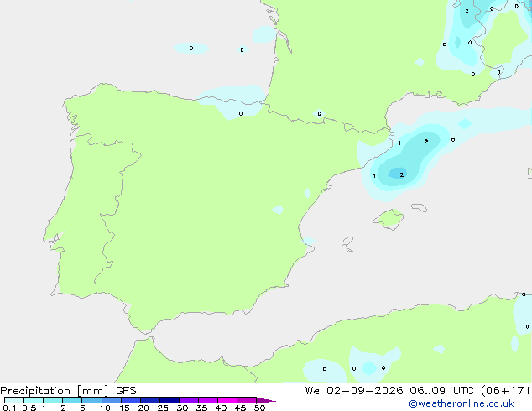Click the 45–50 mm legend color swatch
The image size is (532, 411).
(247, 400)
